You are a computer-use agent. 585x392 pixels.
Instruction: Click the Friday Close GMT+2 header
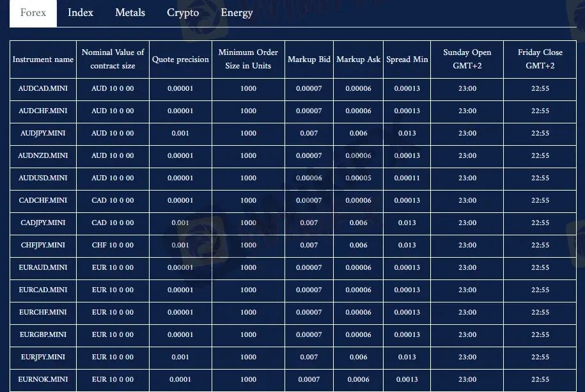pos(540,59)
